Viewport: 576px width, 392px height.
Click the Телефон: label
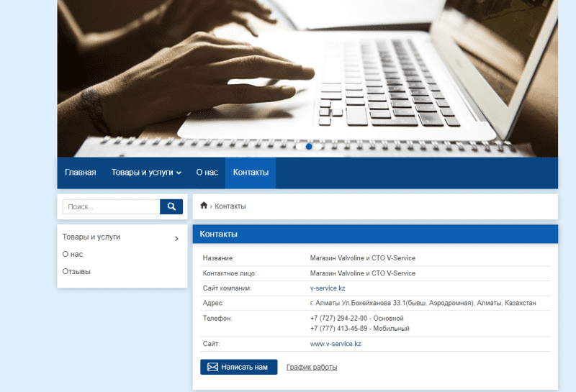217,318
